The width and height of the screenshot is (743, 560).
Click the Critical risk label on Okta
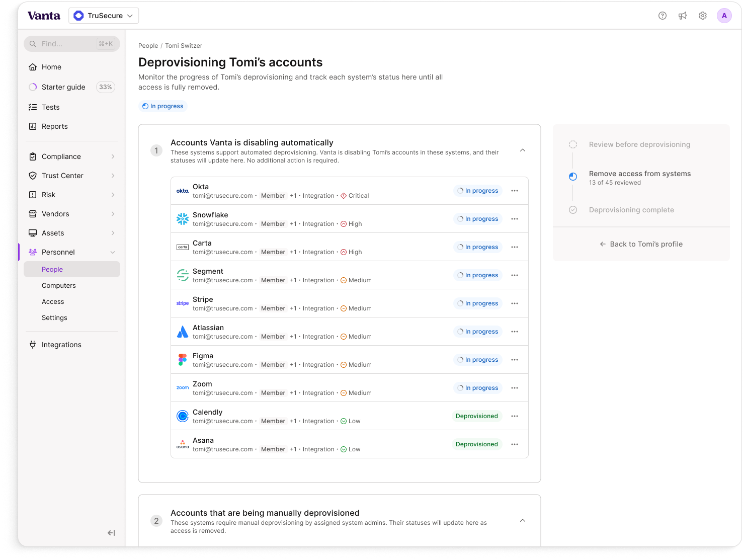tap(355, 196)
